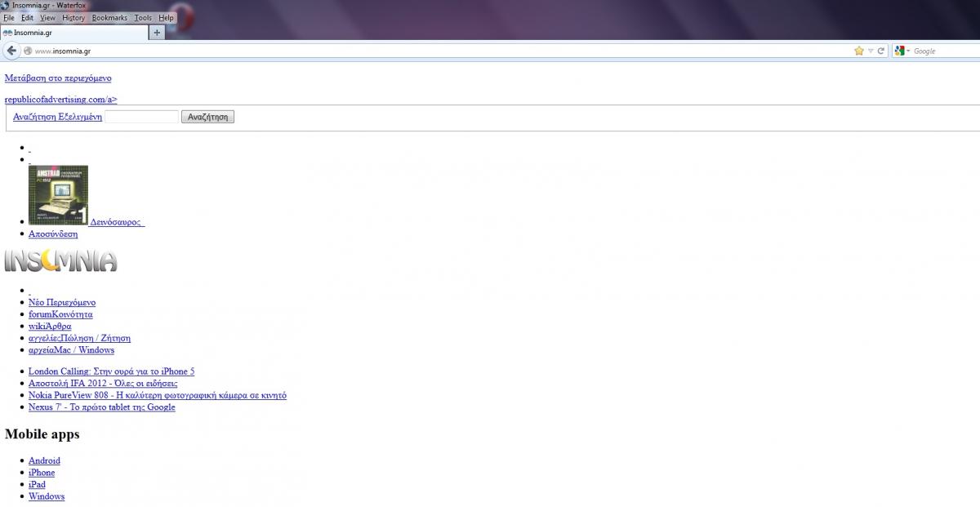The image size is (980, 507).
Task: Click the Αποσύνδεση logout link
Action: click(53, 233)
